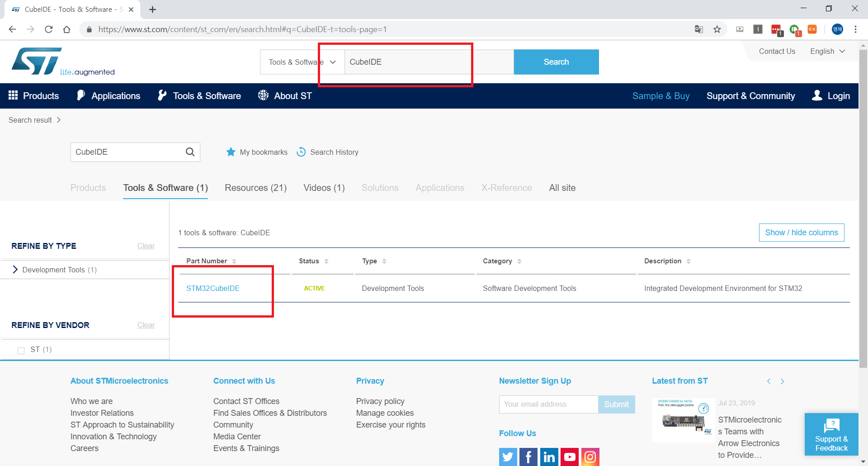Click the Search result breadcrumb chevron
This screenshot has height=466, width=868.
59,120
